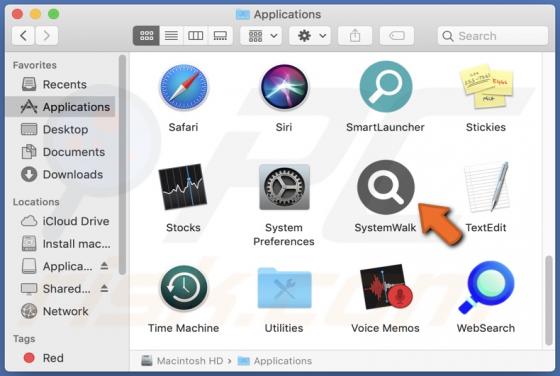The image size is (560, 376).
Task: Go forward with the right arrow button
Action: pos(46,36)
